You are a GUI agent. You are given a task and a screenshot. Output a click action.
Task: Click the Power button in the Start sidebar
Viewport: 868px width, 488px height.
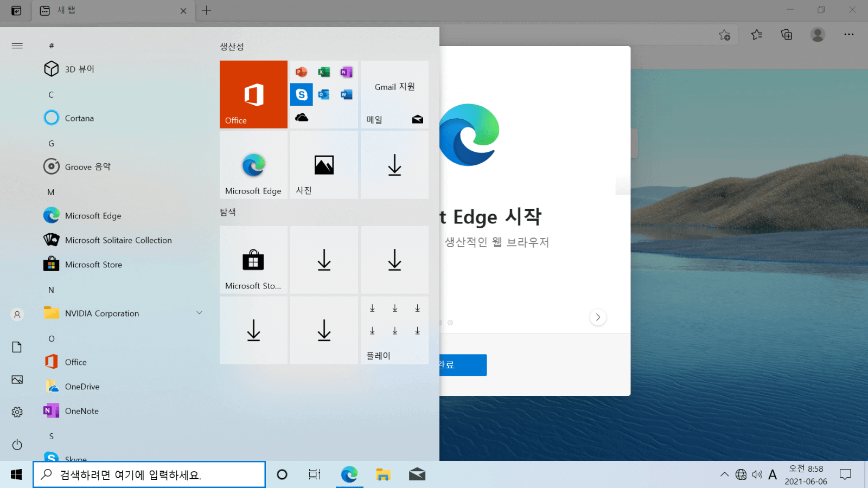click(x=17, y=445)
